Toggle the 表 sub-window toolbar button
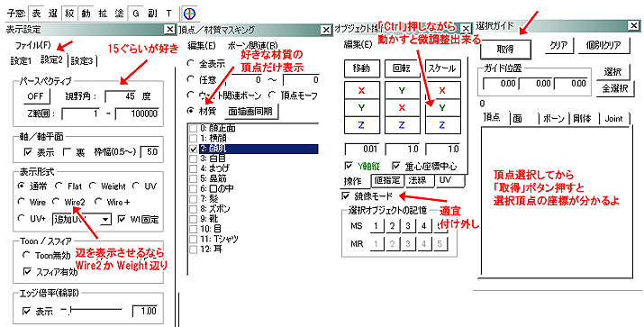644x327 pixels. coord(37,14)
